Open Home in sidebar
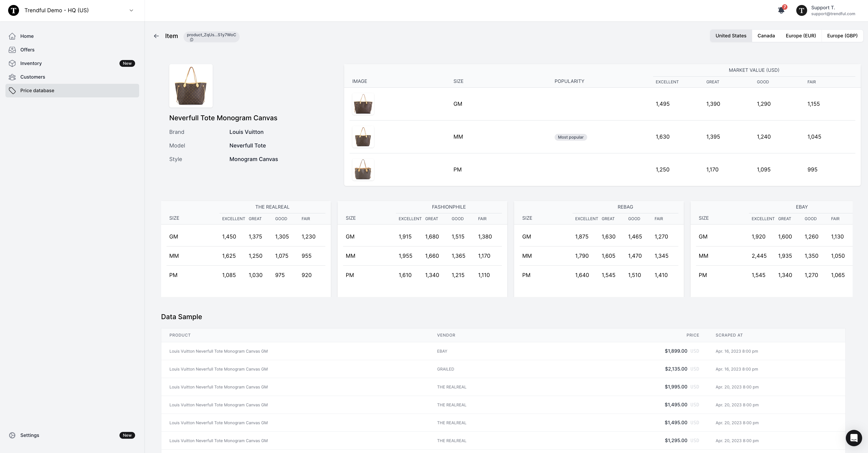The height and width of the screenshot is (453, 868). pyautogui.click(x=72, y=36)
